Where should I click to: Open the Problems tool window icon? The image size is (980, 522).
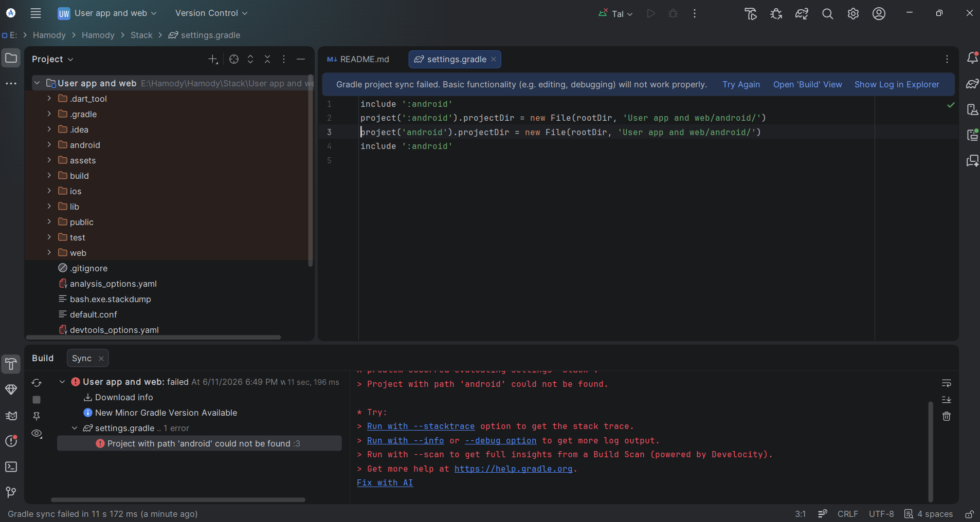tap(11, 441)
